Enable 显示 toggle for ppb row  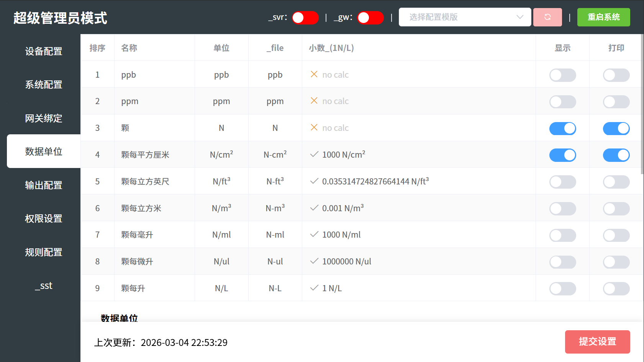click(x=562, y=75)
